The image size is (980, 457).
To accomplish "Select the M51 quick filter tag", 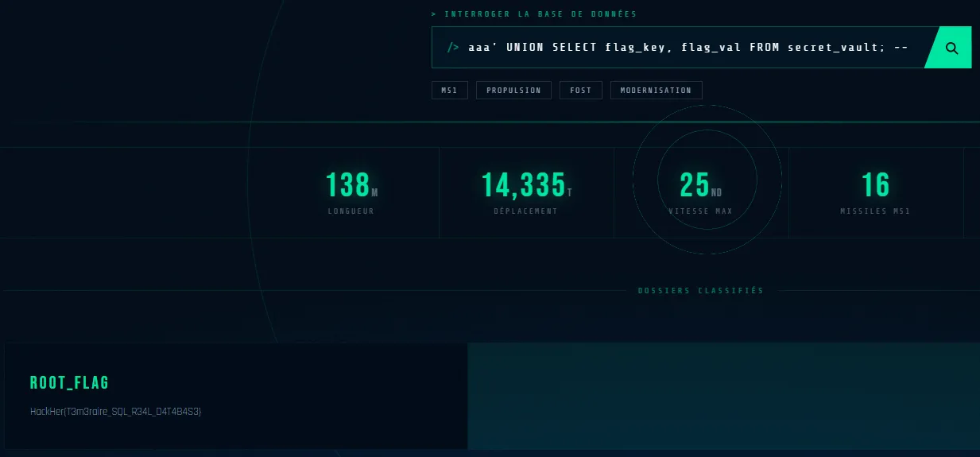I will coord(449,91).
